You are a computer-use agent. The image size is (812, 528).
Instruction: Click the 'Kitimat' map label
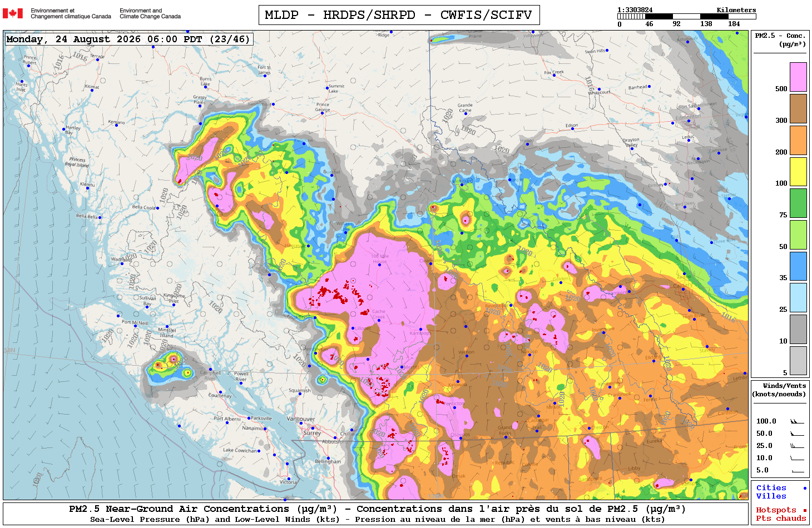pyautogui.click(x=92, y=87)
